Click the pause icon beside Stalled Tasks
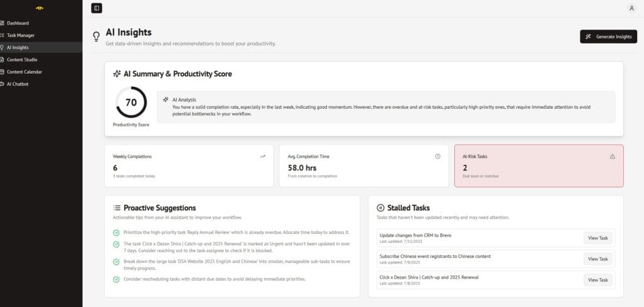The width and height of the screenshot is (644, 307). click(380, 208)
